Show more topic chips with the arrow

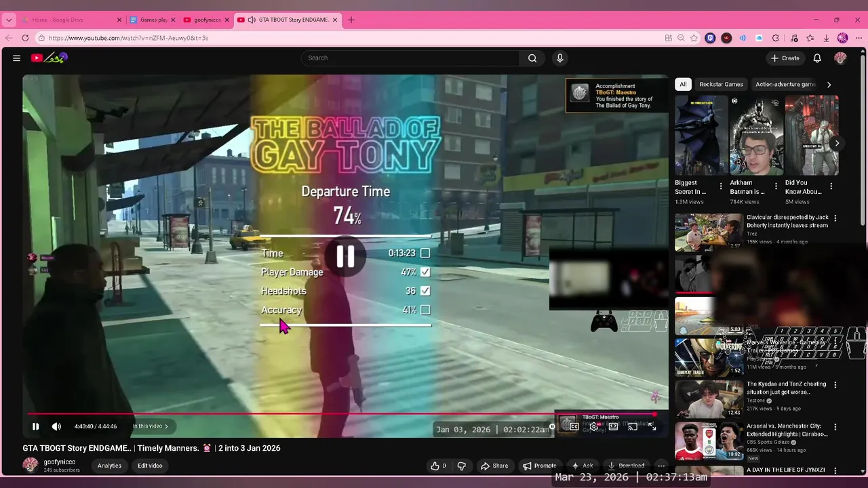pos(829,85)
